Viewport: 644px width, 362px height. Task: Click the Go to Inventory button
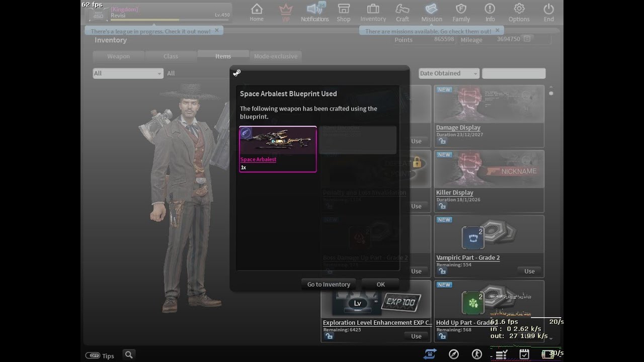(x=329, y=285)
